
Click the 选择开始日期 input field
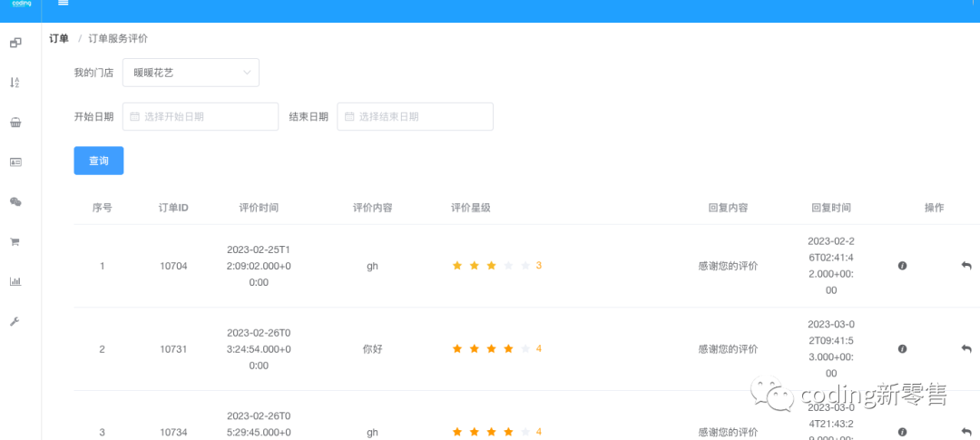(x=201, y=116)
